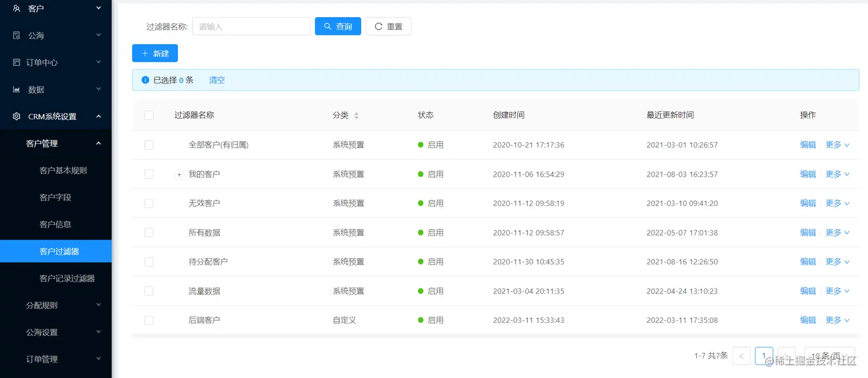Click the 客户 sidebar person icon

(17, 9)
